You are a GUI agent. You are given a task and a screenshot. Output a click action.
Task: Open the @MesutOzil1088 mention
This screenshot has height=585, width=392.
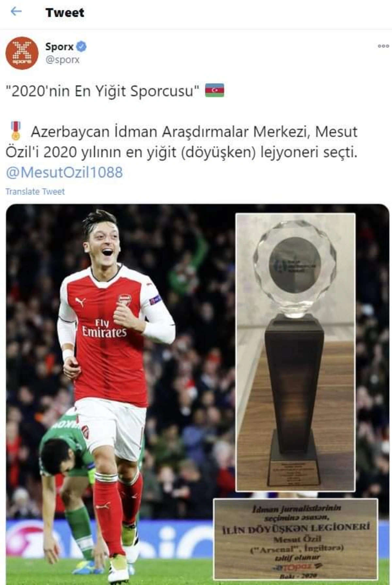(x=64, y=172)
